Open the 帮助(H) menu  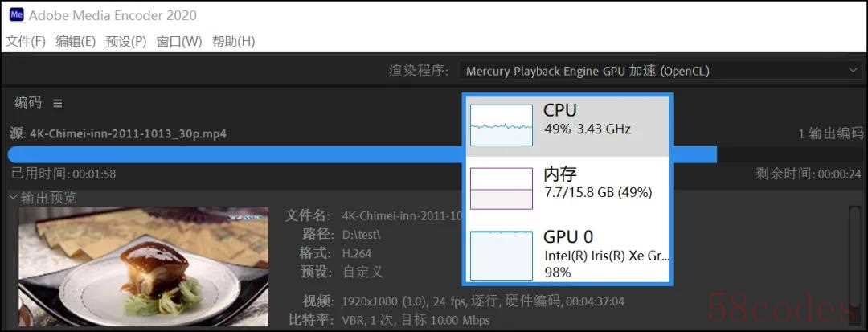tap(233, 41)
